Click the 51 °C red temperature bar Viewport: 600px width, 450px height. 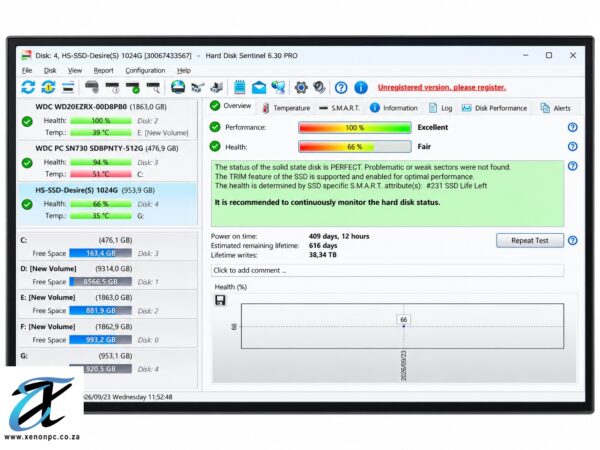101,174
